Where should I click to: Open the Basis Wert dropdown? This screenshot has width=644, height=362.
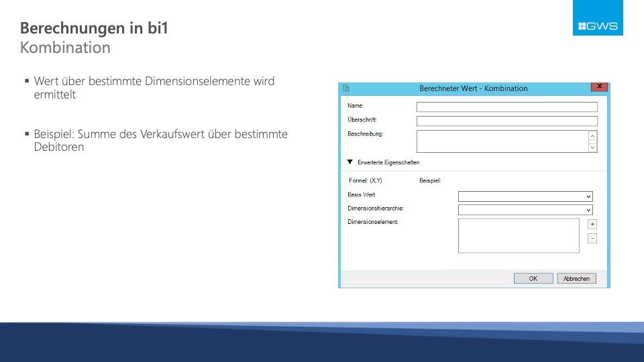pyautogui.click(x=588, y=196)
